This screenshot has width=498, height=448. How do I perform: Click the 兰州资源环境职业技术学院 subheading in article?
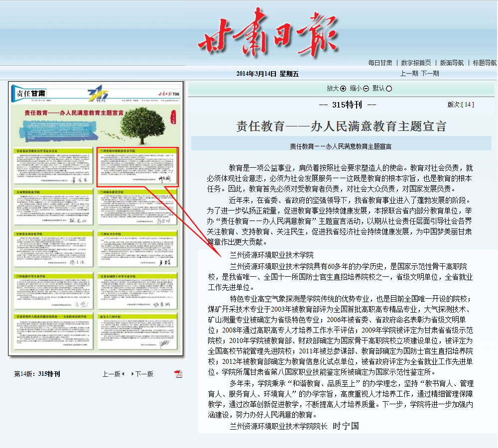[x=271, y=255]
